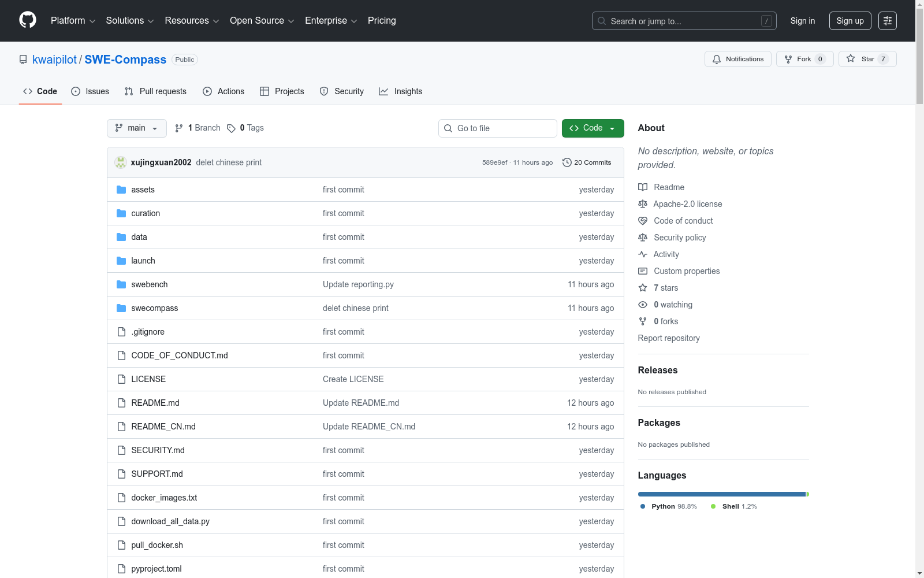This screenshot has width=924, height=578.
Task: Click the forks icon in About
Action: click(x=643, y=321)
